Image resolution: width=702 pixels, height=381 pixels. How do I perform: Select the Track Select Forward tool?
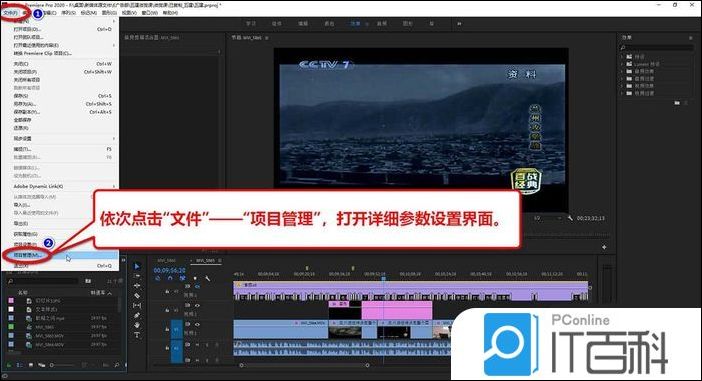pos(137,276)
